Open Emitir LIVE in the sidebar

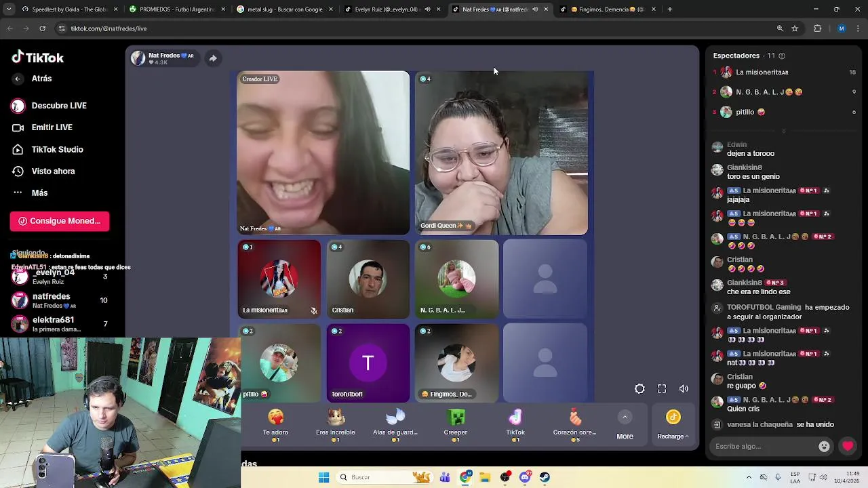pyautogui.click(x=42, y=127)
